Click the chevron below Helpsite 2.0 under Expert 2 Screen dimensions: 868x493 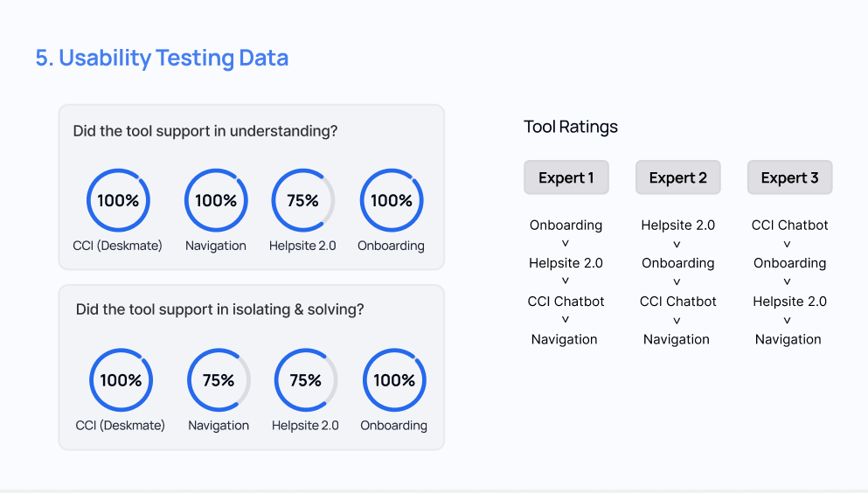(x=677, y=244)
